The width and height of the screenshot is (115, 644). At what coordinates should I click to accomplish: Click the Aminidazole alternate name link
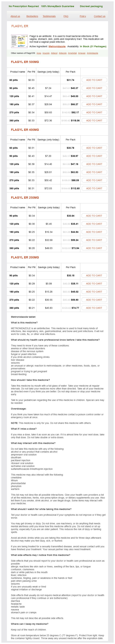[92, 53]
